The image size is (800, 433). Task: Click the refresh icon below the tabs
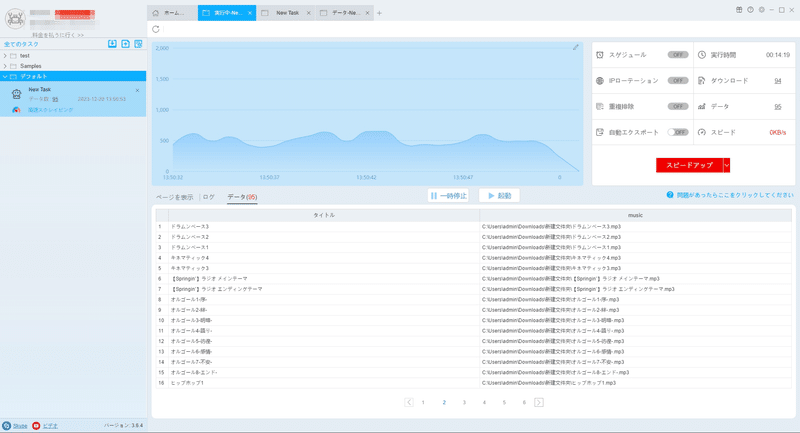[x=156, y=29]
